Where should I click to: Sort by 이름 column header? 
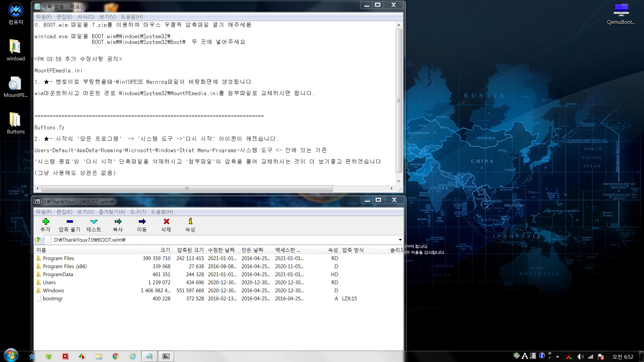87,250
